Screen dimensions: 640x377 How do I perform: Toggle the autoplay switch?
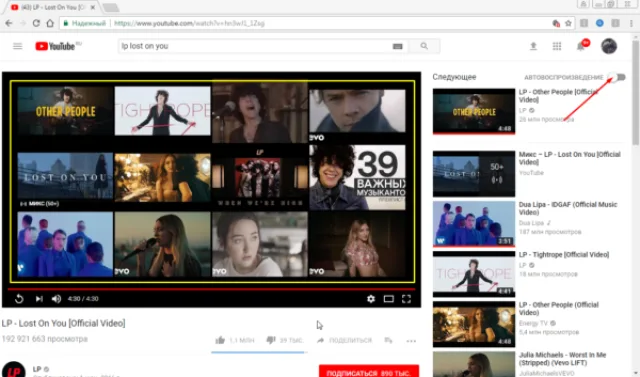(x=616, y=77)
